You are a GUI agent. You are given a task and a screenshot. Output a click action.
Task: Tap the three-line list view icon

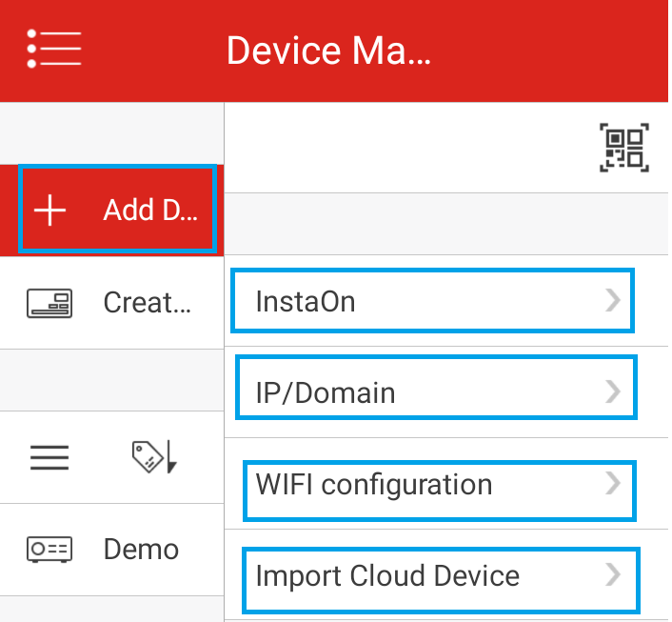[49, 458]
